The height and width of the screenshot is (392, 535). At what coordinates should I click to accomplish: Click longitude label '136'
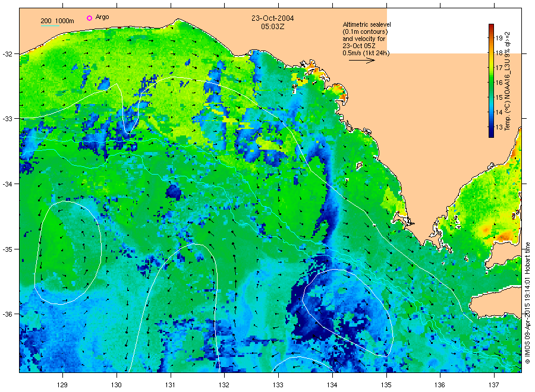pos(440,385)
